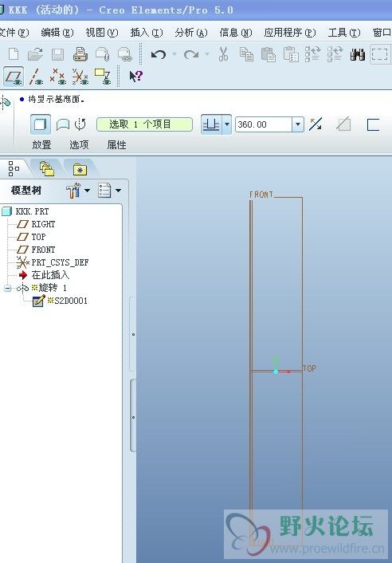Viewport: 392px width, 563px height.
Task: Click the context help arrow icon
Action: [x=136, y=76]
